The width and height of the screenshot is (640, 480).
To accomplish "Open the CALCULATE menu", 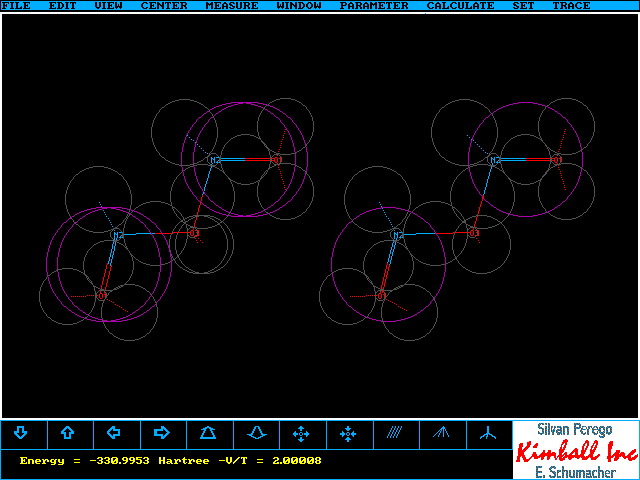I will coord(460,6).
